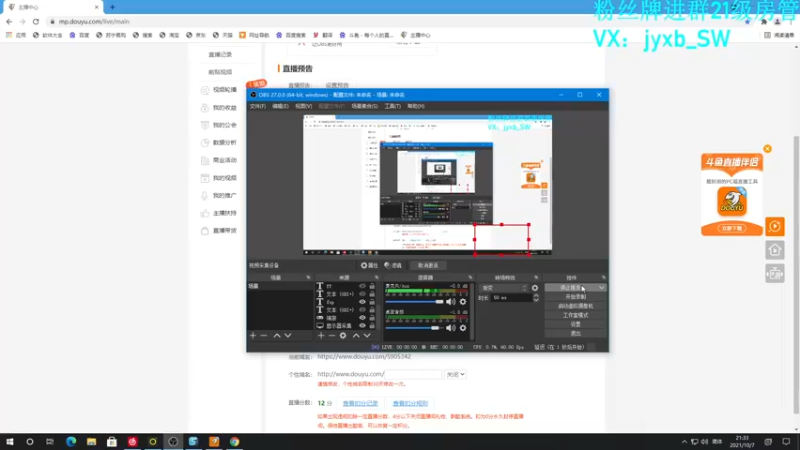Open OBS Settings from the controls
Image resolution: width=800 pixels, height=450 pixels.
point(576,324)
